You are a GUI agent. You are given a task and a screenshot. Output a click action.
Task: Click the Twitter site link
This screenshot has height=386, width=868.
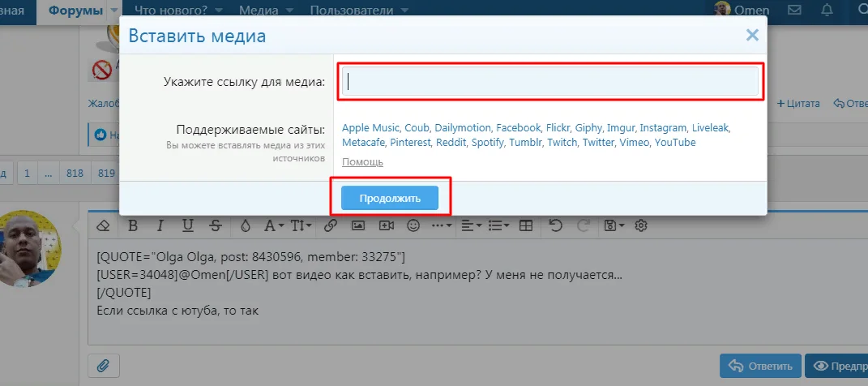597,143
